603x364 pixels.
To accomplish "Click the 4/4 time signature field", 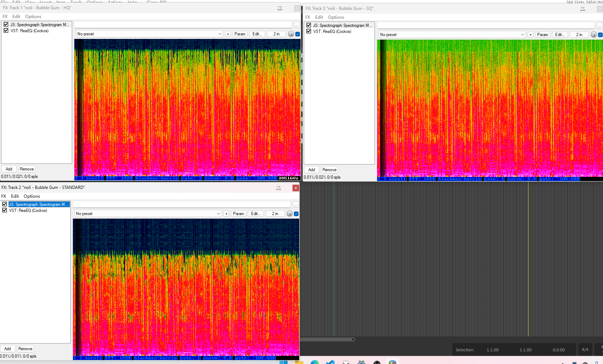I will 585,349.
